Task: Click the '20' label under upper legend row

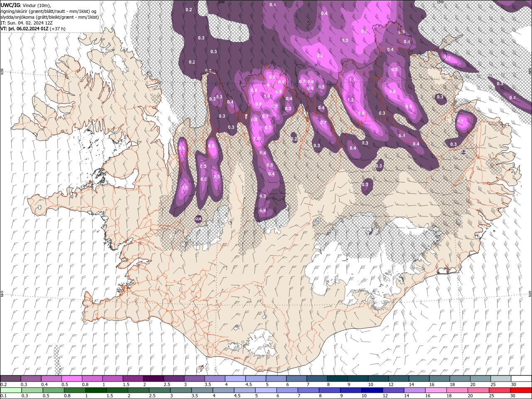Action: tap(473, 384)
